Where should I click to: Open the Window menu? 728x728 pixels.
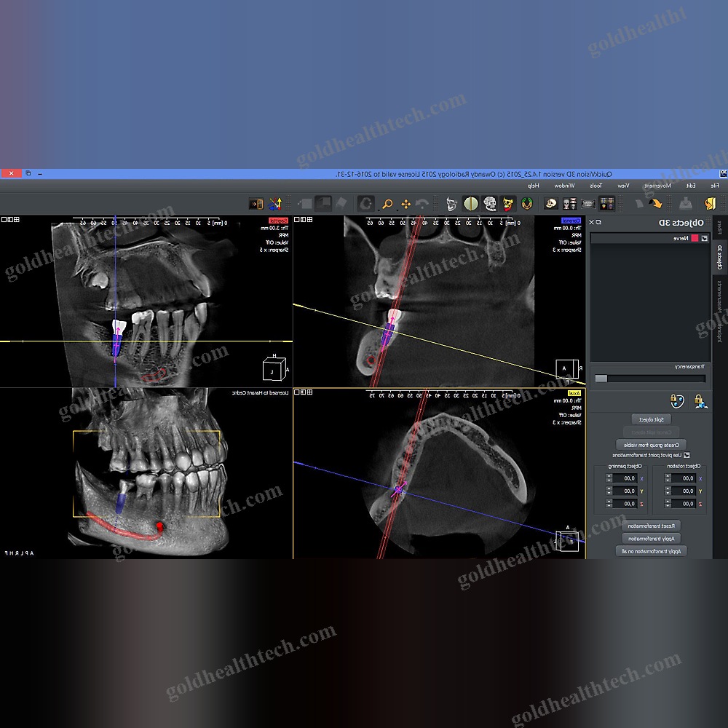(x=564, y=186)
